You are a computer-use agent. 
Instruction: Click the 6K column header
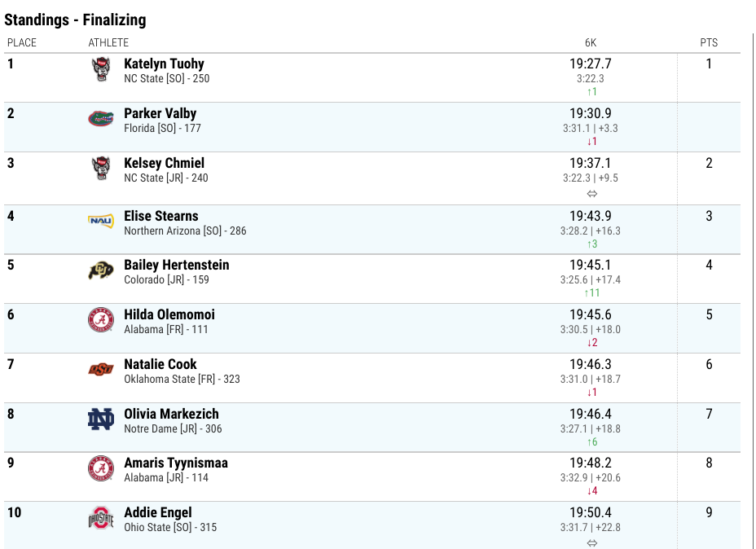[x=591, y=43]
